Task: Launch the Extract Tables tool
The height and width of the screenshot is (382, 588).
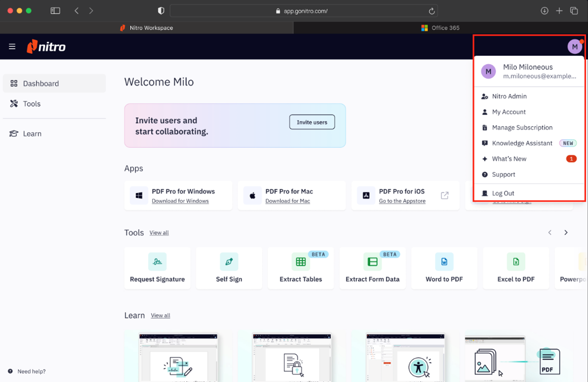Action: coord(300,268)
